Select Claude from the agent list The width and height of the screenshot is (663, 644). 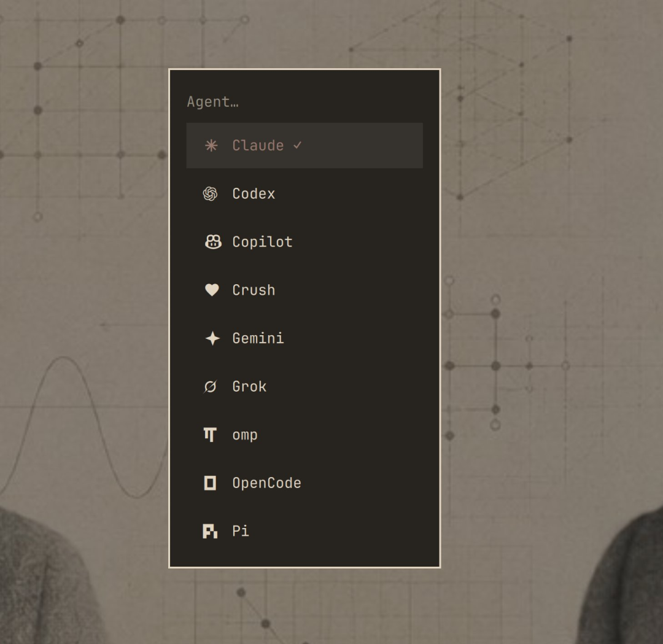click(304, 145)
